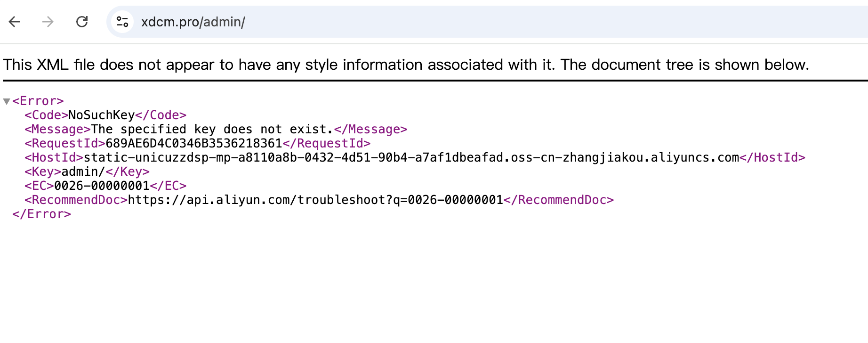Click the opening <Error> tag
Viewport: 868px width, 343px height.
point(38,101)
